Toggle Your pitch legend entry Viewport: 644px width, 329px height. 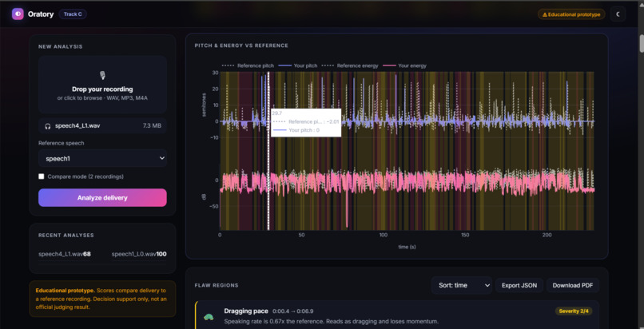click(298, 65)
